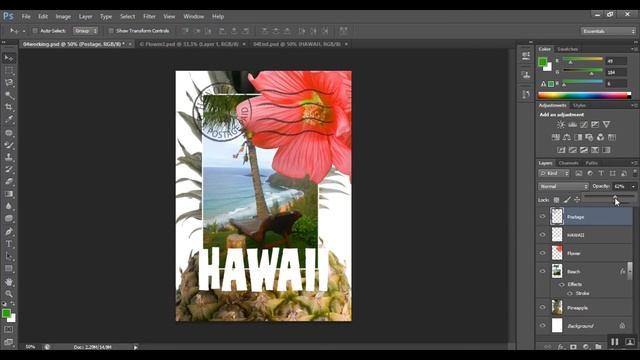Switch to the Paths tab
Viewport: 640px width, 360px height.
[x=592, y=163]
